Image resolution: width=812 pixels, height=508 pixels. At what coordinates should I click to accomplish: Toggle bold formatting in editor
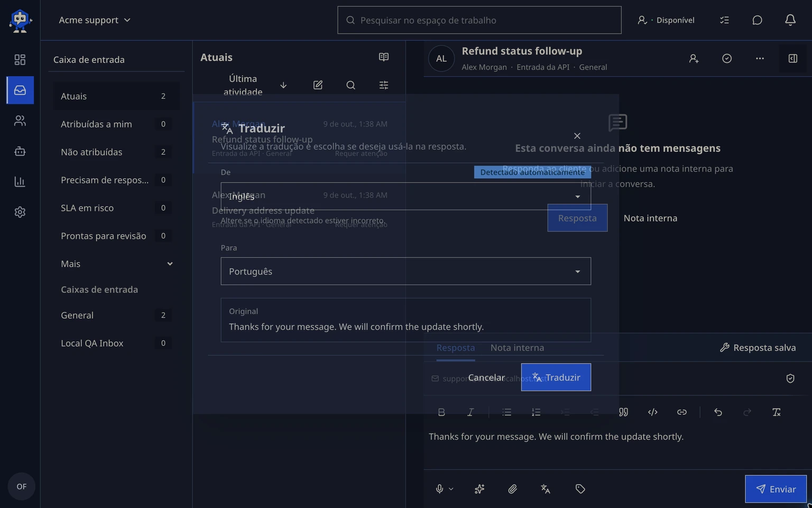tap(441, 412)
